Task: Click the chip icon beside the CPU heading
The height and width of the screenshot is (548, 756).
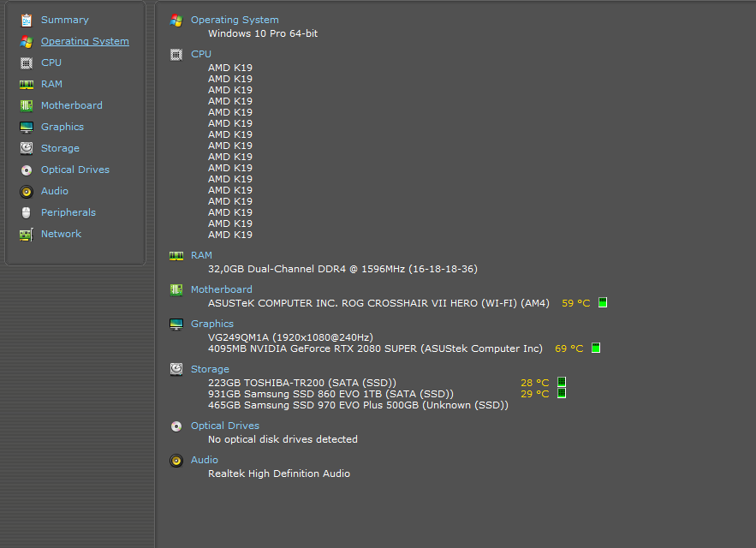Action: [176, 55]
